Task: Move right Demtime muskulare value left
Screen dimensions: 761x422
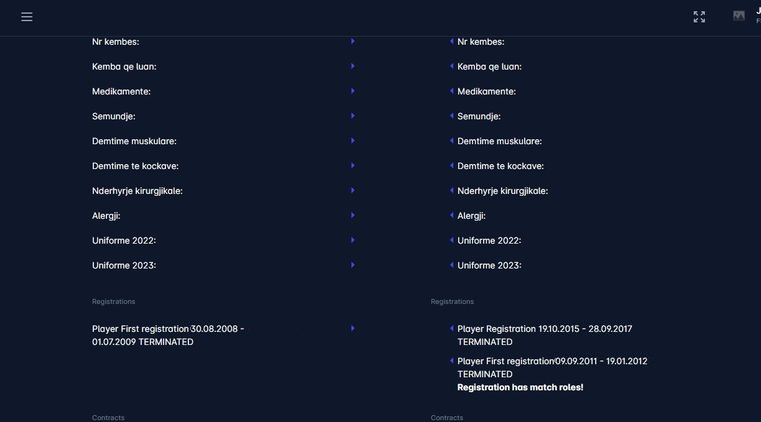Action: click(451, 141)
